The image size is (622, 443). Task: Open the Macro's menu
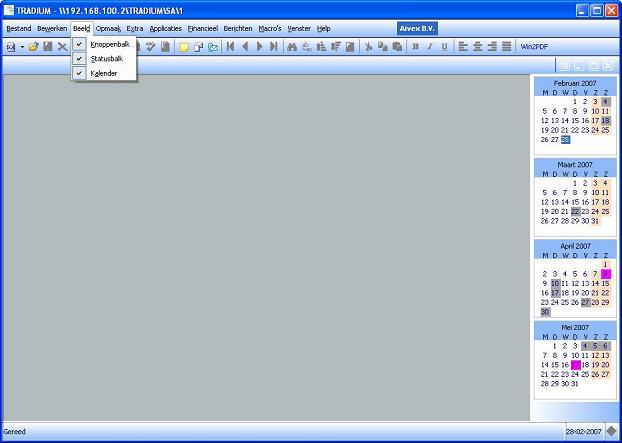point(269,29)
